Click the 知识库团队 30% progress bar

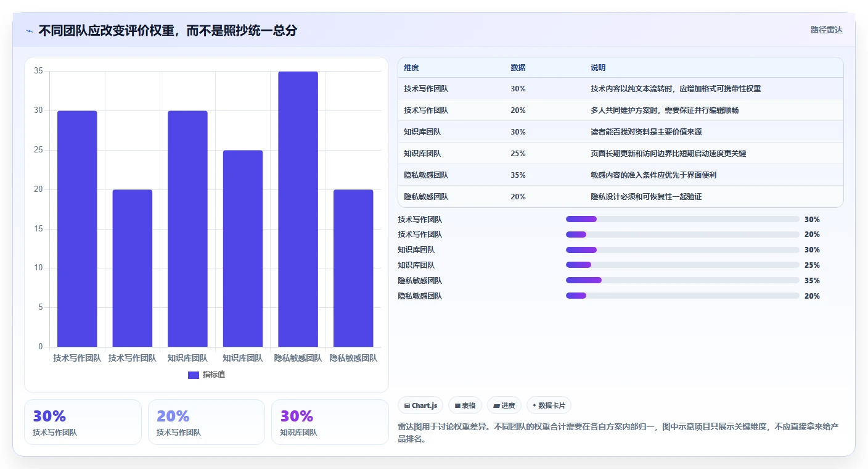pyautogui.click(x=682, y=250)
